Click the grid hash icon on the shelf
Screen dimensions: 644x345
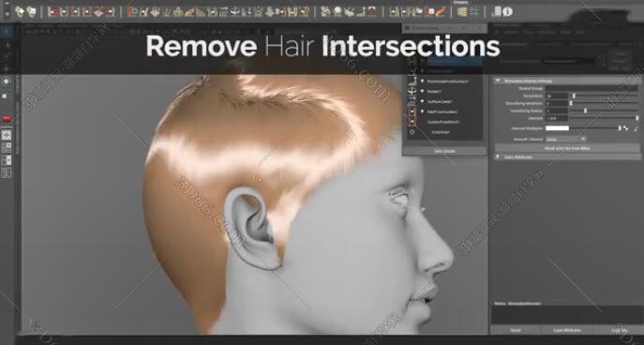[474, 12]
